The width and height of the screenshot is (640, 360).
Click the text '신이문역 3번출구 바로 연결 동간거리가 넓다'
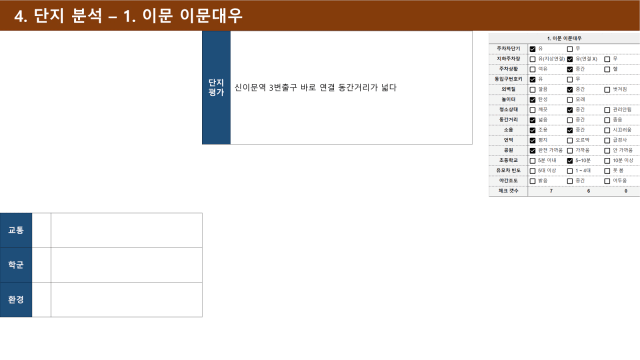pyautogui.click(x=315, y=87)
